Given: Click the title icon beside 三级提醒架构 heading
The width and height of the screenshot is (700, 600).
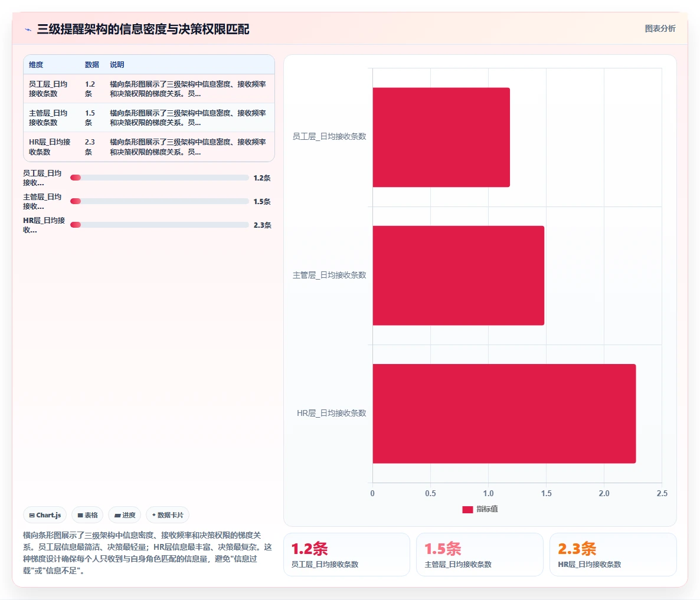Looking at the screenshot, I should tap(28, 29).
